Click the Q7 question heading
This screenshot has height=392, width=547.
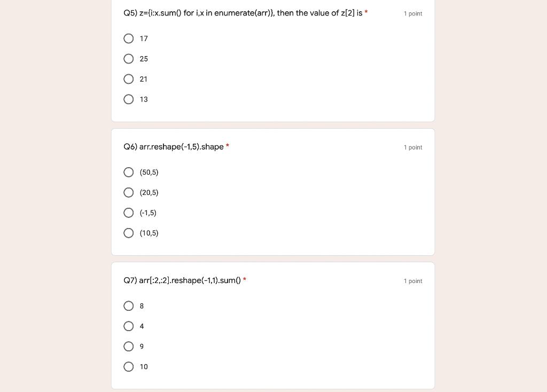click(182, 280)
